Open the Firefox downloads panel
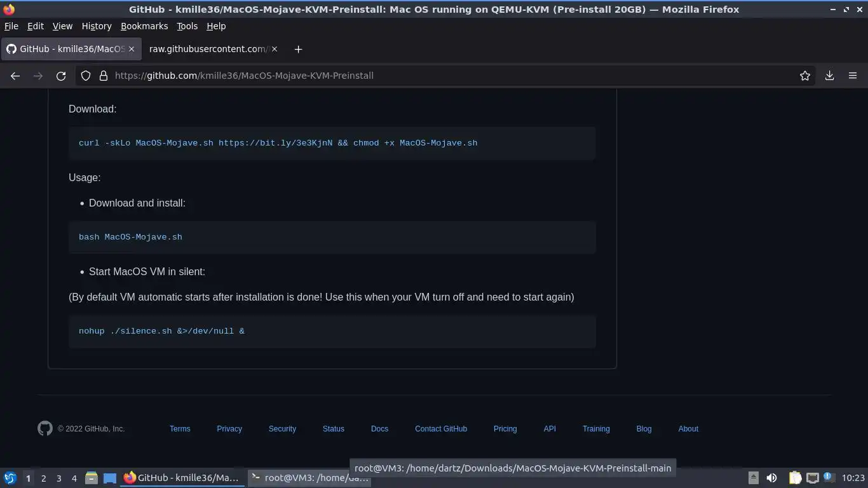Viewport: 868px width, 488px height. [829, 76]
